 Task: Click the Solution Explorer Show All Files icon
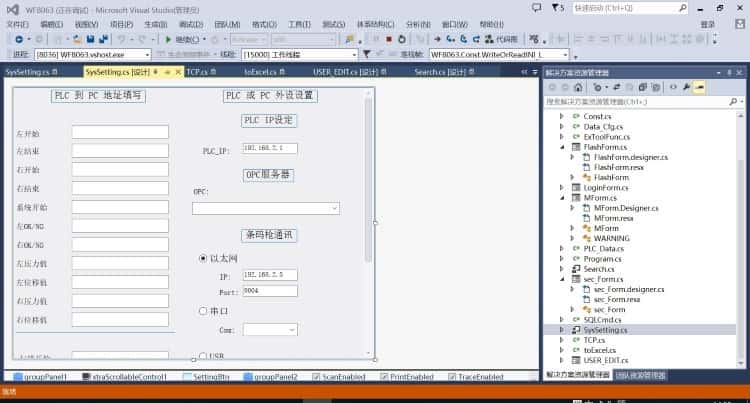[x=656, y=87]
